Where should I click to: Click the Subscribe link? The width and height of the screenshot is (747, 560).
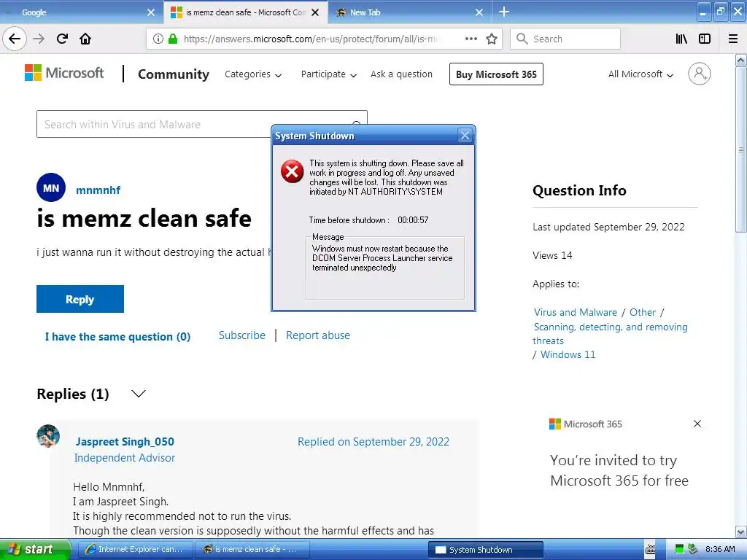(242, 335)
